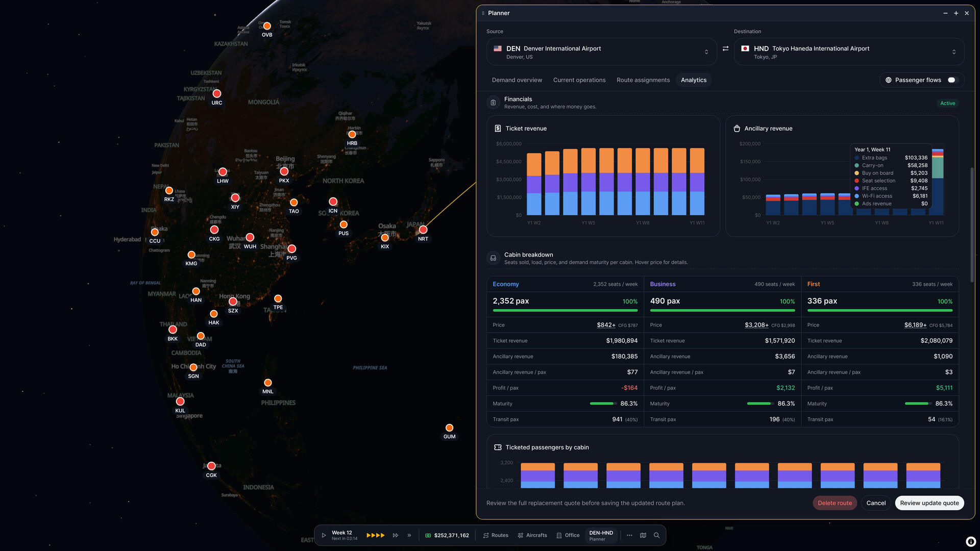
Task: Click the globe icon beside Passenger flows
Action: click(888, 80)
